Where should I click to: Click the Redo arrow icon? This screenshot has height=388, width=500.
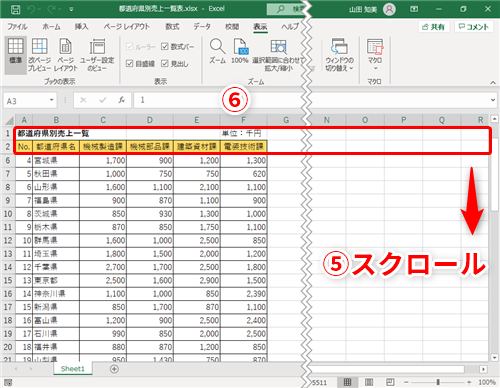(52, 9)
